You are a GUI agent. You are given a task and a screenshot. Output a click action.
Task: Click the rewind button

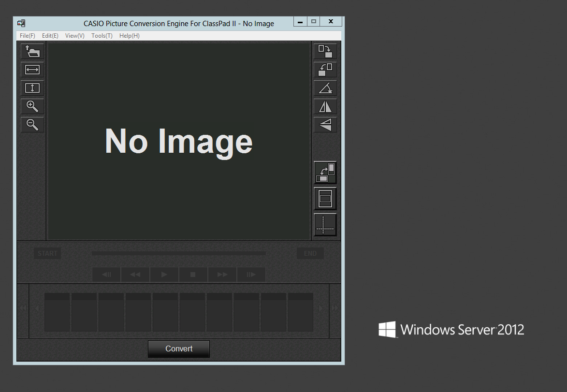coord(135,275)
